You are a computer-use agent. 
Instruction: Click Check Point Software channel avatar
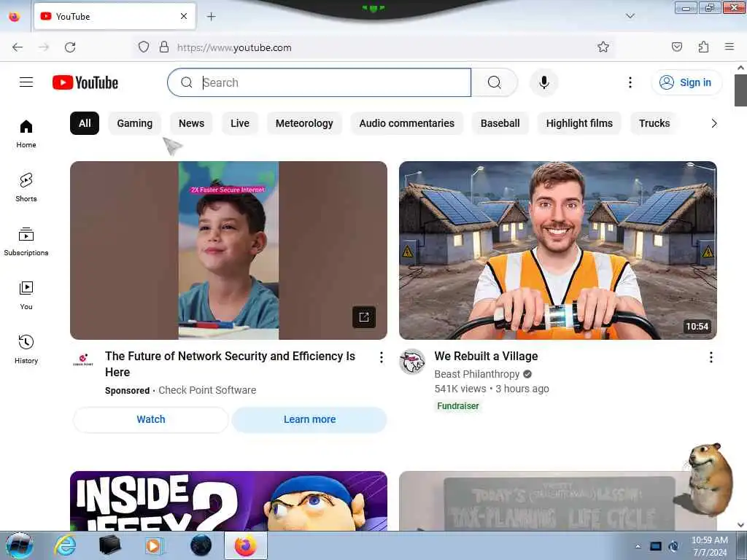[83, 359]
